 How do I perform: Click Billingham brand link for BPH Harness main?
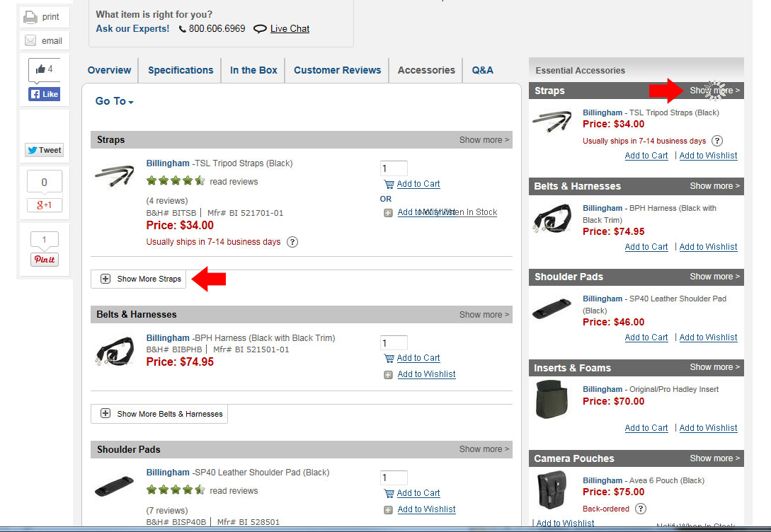click(x=168, y=338)
